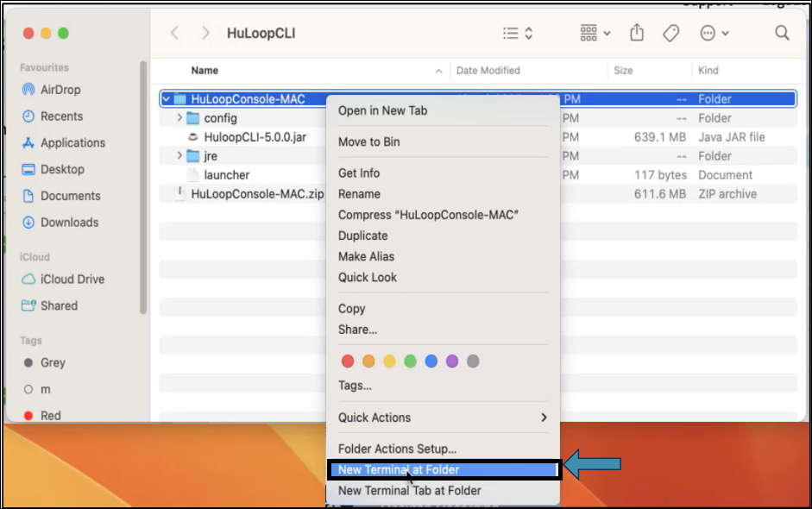The height and width of the screenshot is (509, 812).
Task: Click the Edit Tags icon in toolbar
Action: (670, 33)
